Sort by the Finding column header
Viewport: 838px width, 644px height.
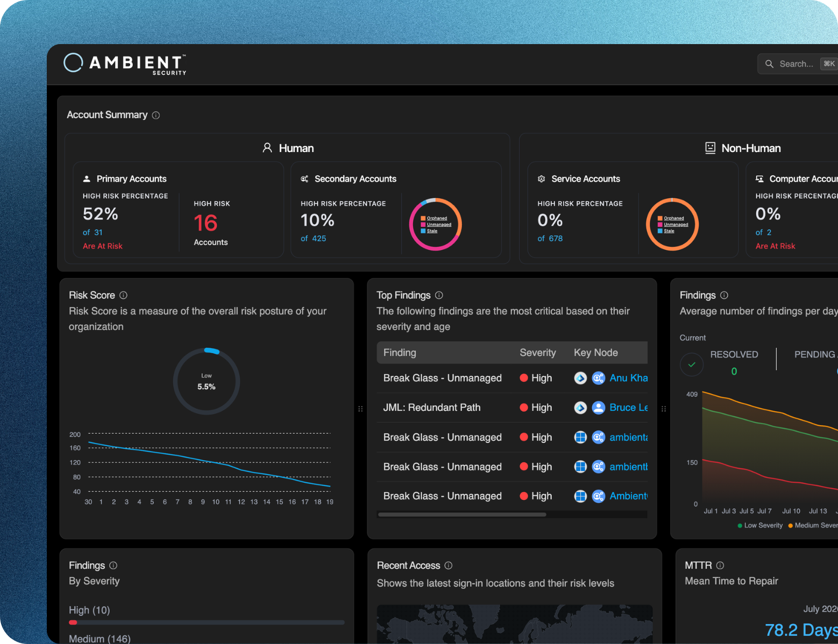[400, 353]
